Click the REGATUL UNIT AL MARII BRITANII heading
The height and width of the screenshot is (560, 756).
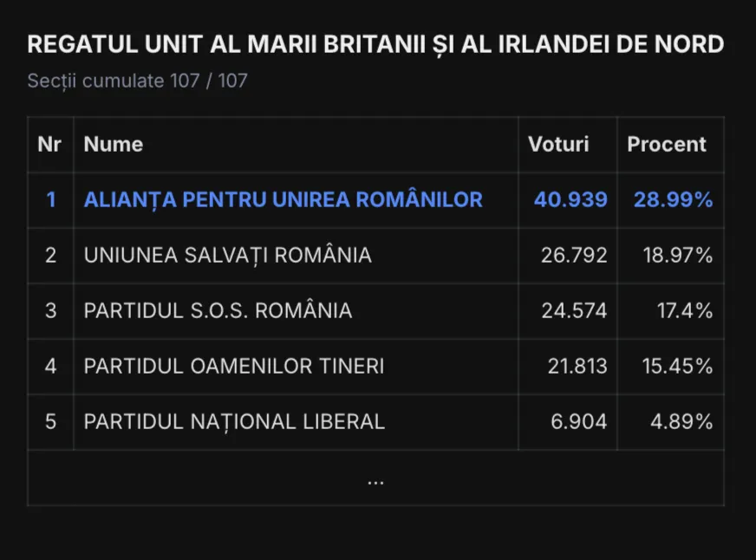tap(226, 44)
